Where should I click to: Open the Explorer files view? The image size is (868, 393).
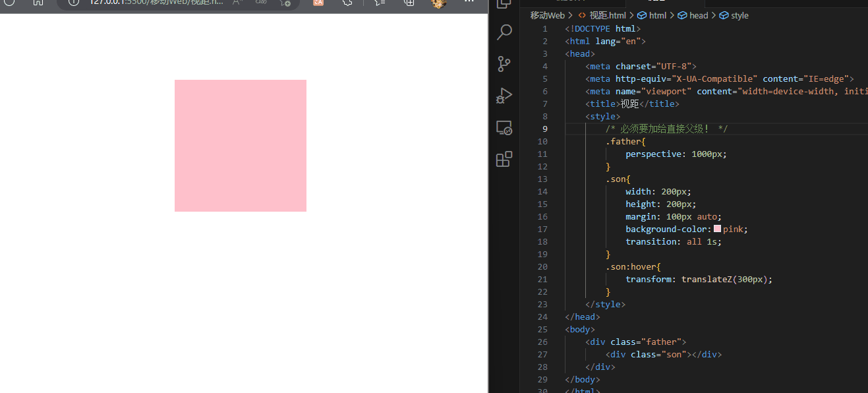[504, 3]
